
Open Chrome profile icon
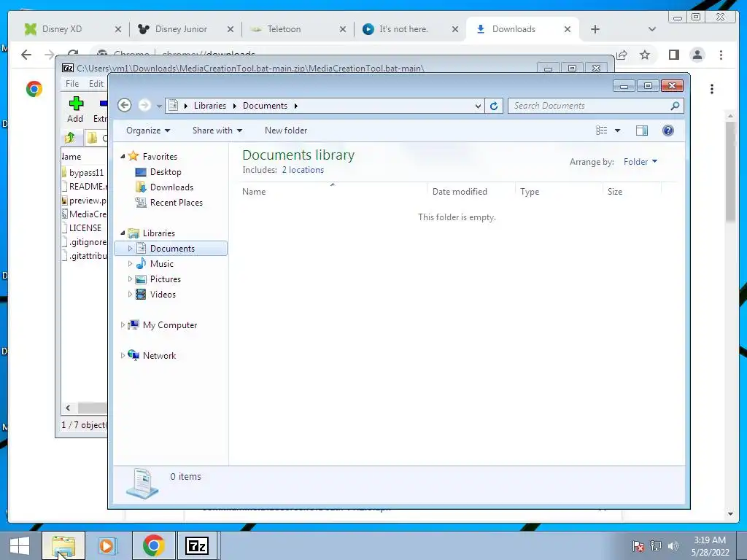(x=697, y=55)
